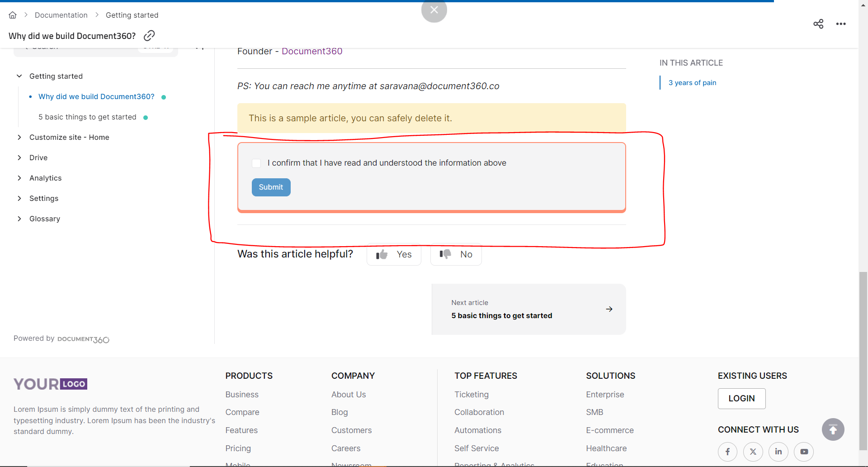Open the Enterprise solutions link
Viewport: 868px width, 467px height.
click(x=605, y=395)
